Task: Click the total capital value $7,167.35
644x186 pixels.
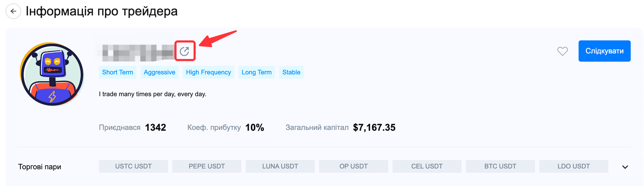Action: click(374, 128)
